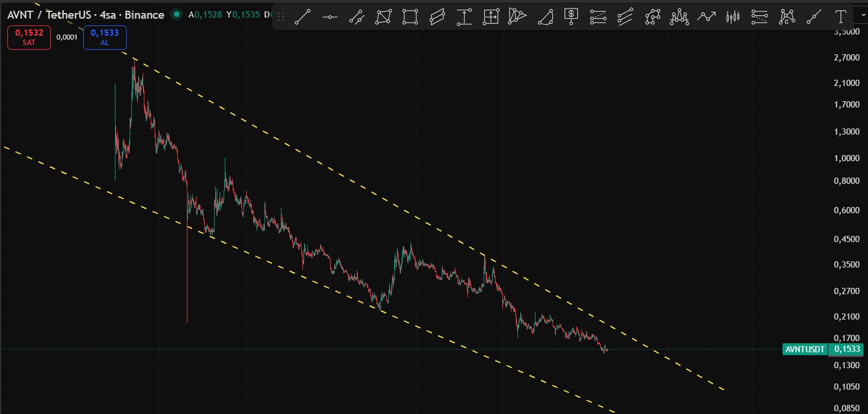Click the green market status dot

[177, 14]
